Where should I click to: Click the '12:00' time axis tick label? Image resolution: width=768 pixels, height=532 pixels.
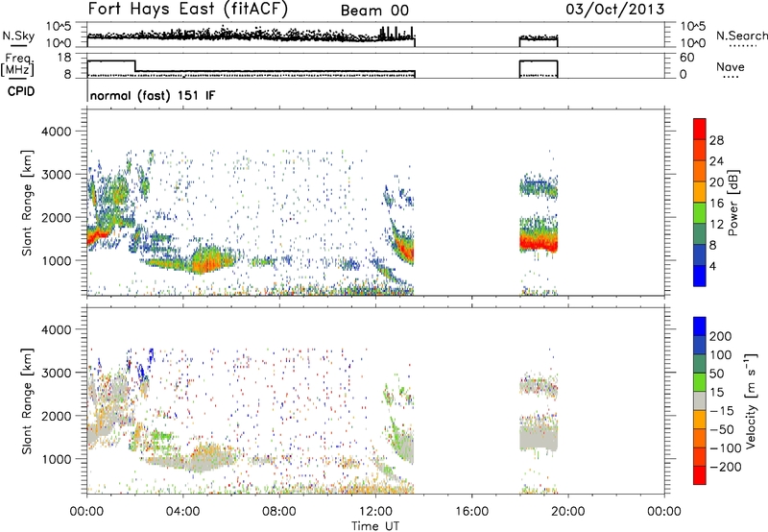375,512
